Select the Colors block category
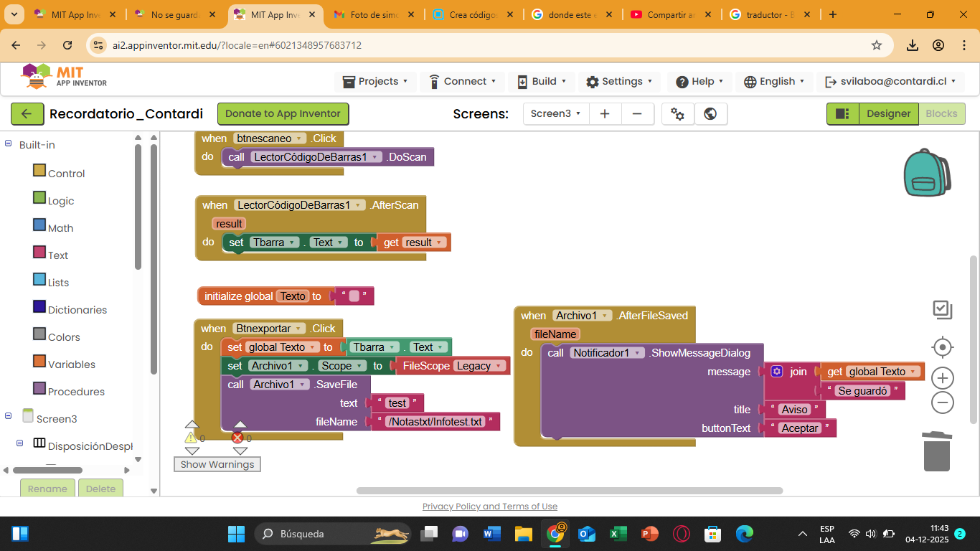Viewport: 980px width, 551px height. pyautogui.click(x=63, y=337)
